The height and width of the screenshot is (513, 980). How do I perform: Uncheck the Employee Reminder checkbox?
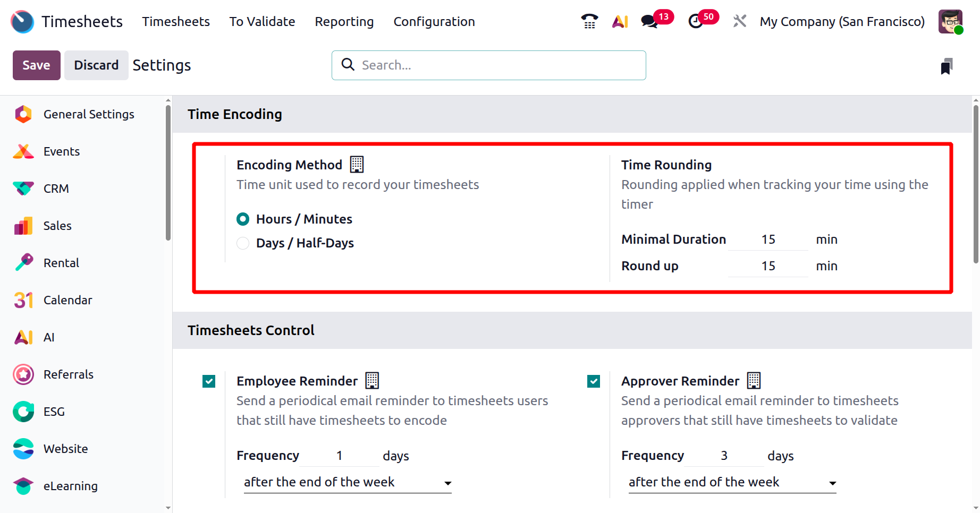pos(209,381)
